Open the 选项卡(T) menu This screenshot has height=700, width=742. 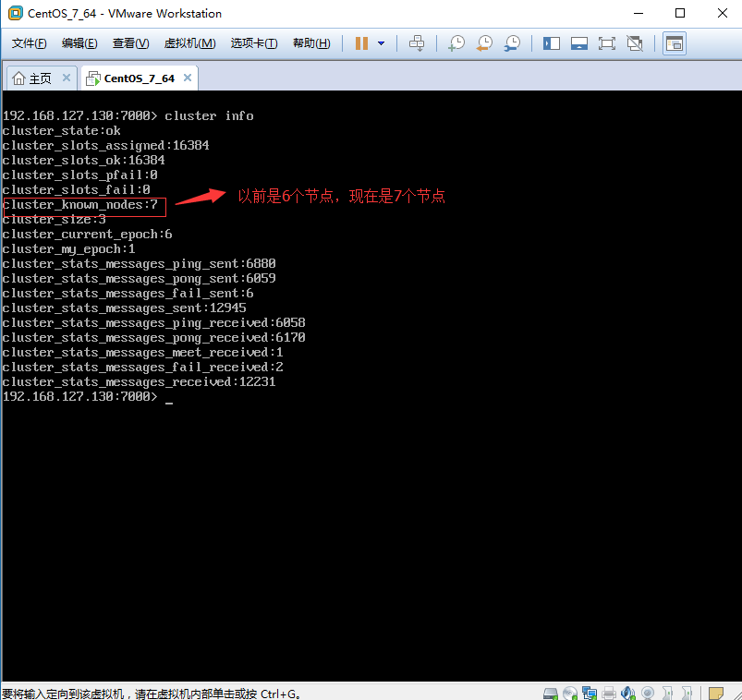(254, 43)
